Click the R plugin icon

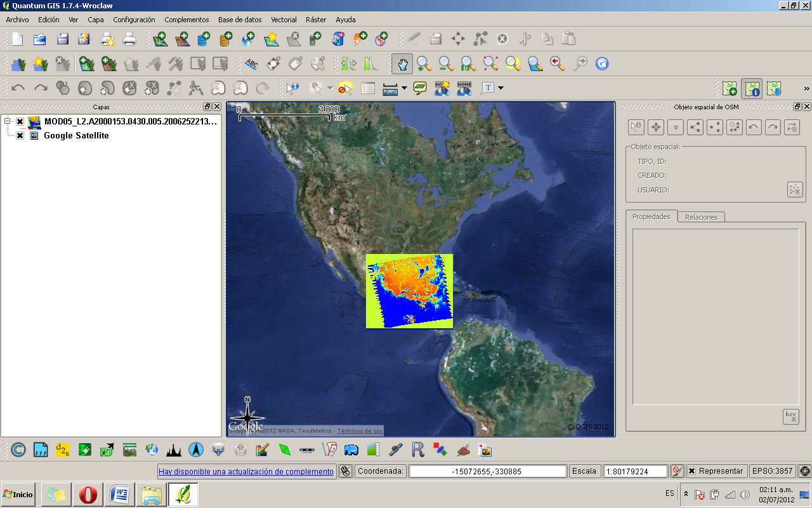point(417,450)
